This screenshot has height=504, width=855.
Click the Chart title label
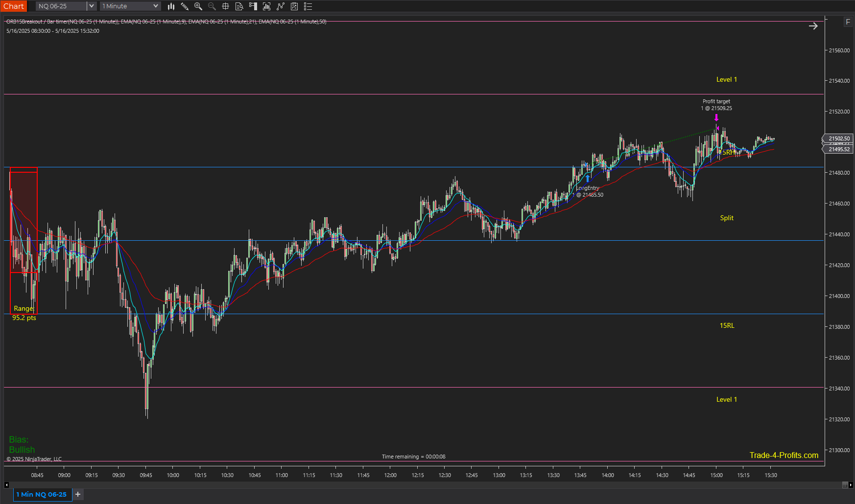point(14,6)
